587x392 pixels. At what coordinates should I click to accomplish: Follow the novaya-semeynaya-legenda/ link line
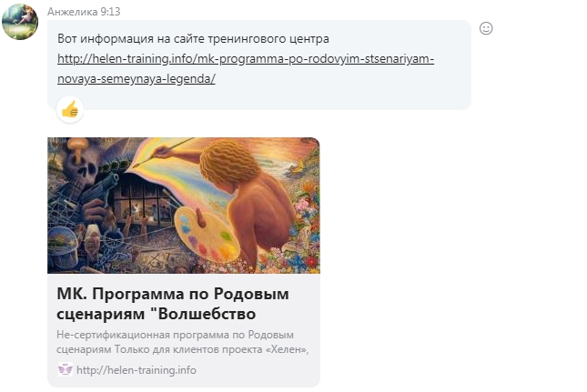137,78
